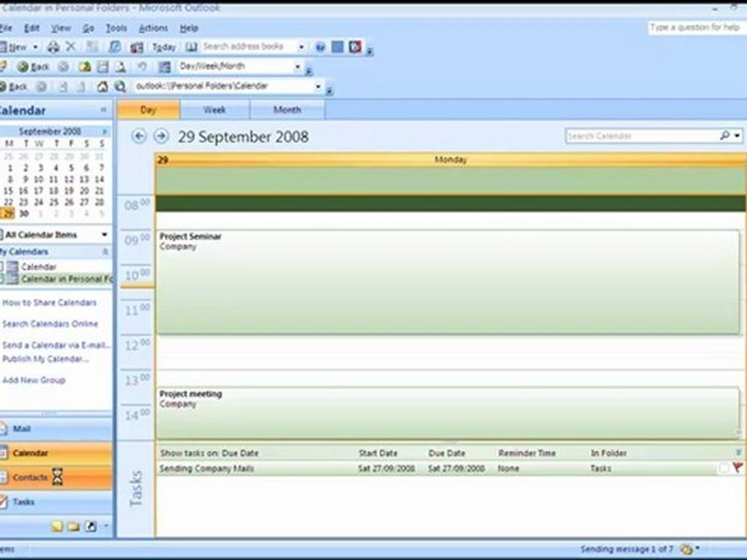Image resolution: width=747 pixels, height=560 pixels.
Task: Open the Send/Receive status dropdown arrow
Action: click(x=697, y=548)
